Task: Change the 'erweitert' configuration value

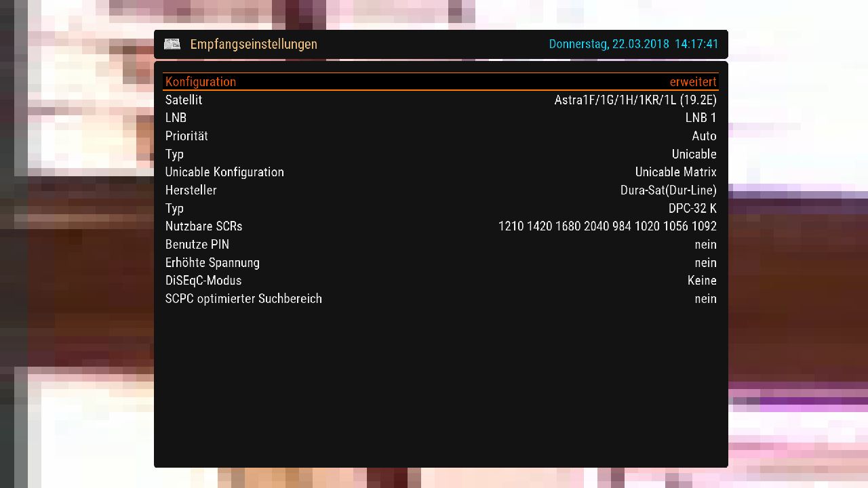Action: pyautogui.click(x=692, y=81)
